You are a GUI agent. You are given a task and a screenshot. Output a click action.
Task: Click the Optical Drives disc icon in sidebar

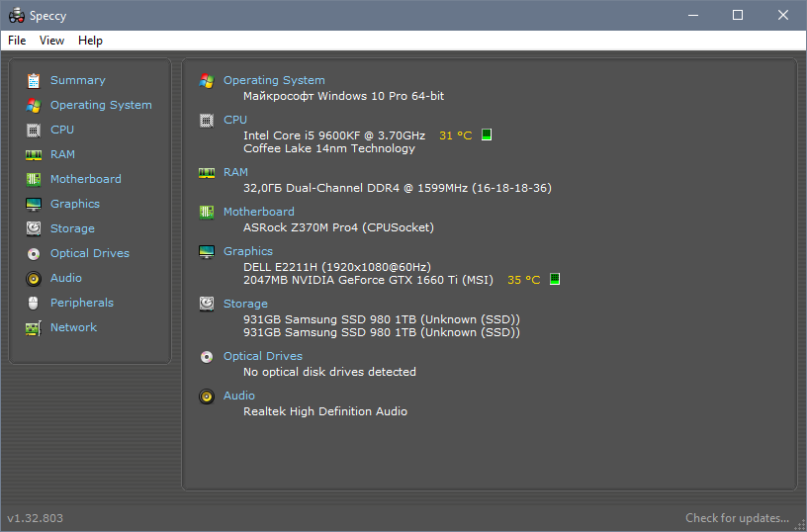[34, 254]
